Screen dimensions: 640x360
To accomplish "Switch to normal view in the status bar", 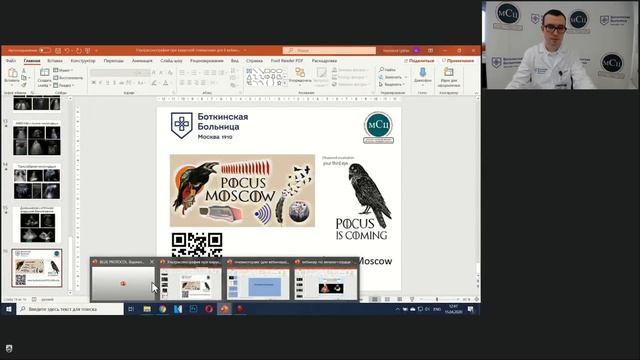I will pos(375,299).
